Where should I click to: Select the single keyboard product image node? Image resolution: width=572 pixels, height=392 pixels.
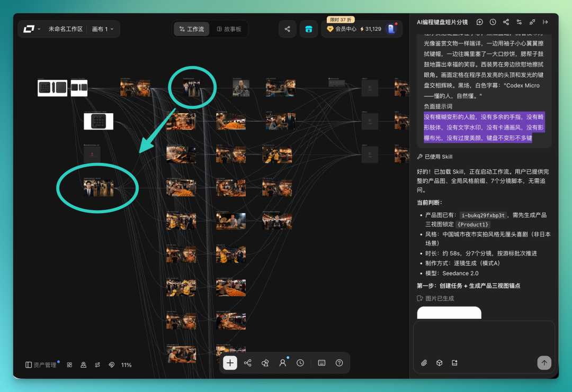[99, 121]
